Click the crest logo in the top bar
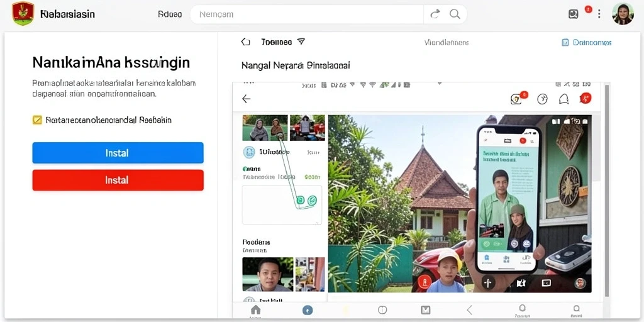 tap(23, 14)
